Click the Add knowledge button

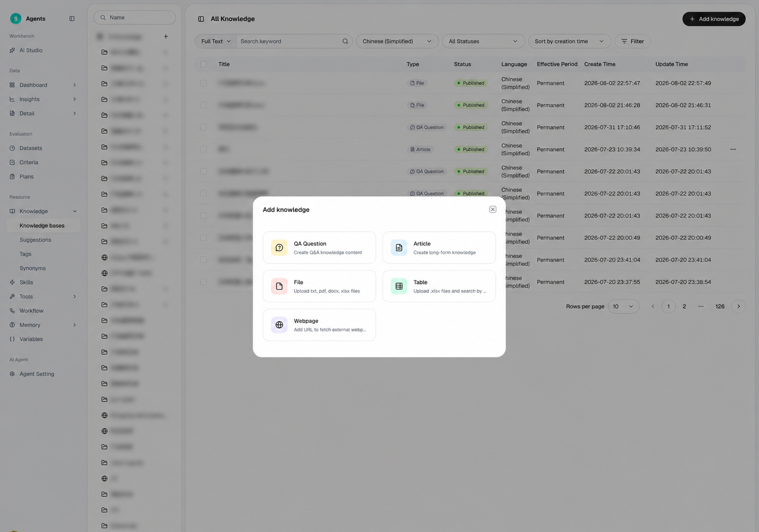[714, 19]
